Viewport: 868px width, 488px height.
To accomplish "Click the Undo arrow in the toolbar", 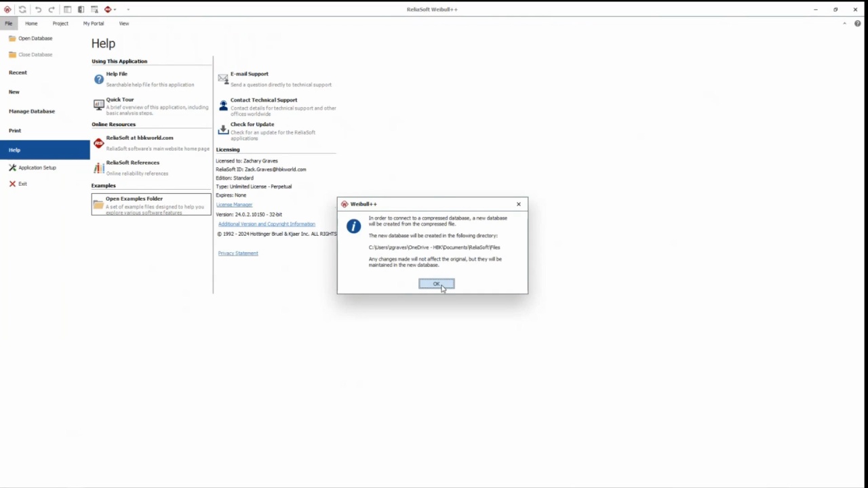I will (38, 9).
